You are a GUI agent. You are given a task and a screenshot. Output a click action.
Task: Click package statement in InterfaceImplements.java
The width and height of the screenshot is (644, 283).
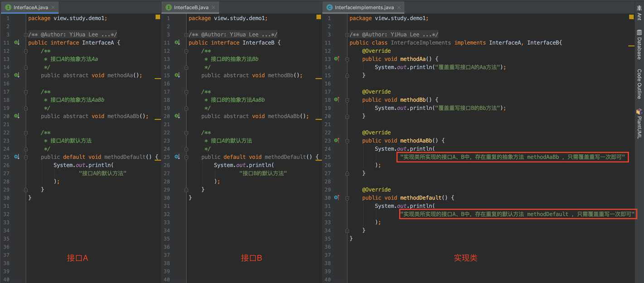pos(389,18)
